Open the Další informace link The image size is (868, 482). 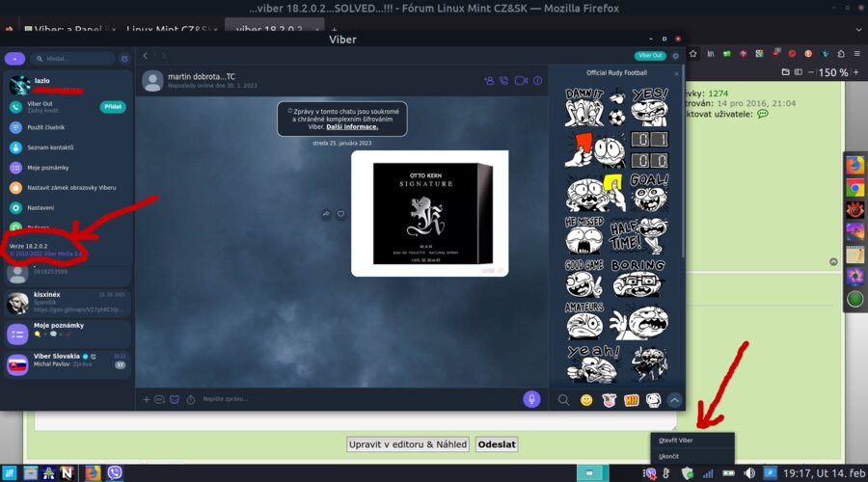[x=352, y=126]
